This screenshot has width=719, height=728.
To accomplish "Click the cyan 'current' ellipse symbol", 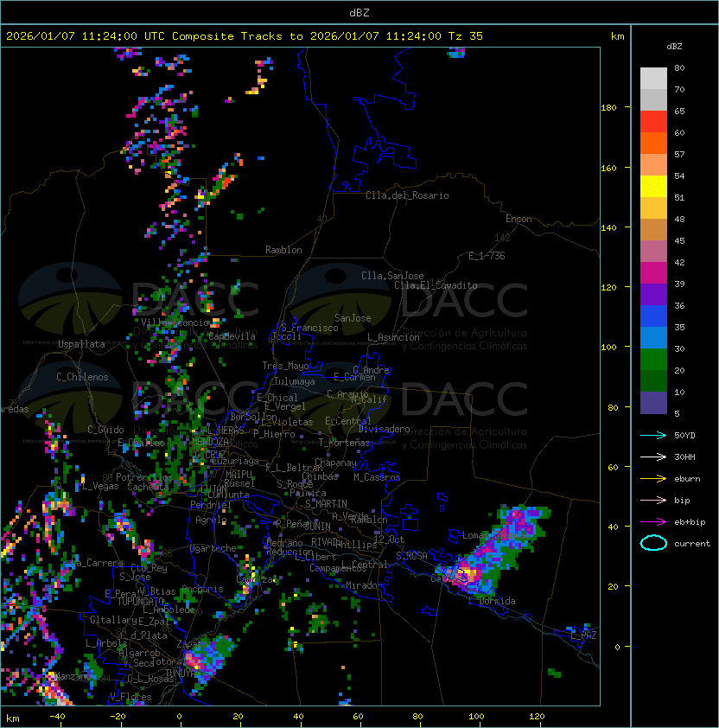I will pyautogui.click(x=653, y=543).
